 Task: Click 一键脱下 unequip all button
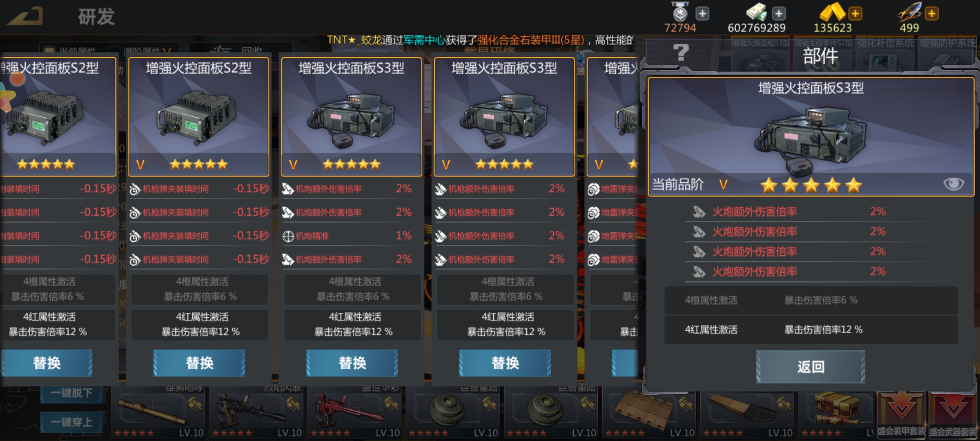[x=72, y=393]
